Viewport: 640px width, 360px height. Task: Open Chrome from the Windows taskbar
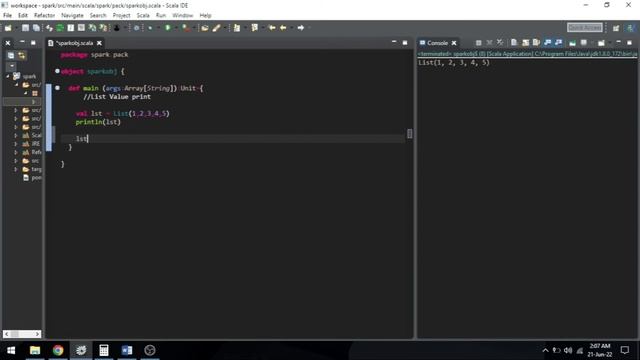pyautogui.click(x=58, y=350)
